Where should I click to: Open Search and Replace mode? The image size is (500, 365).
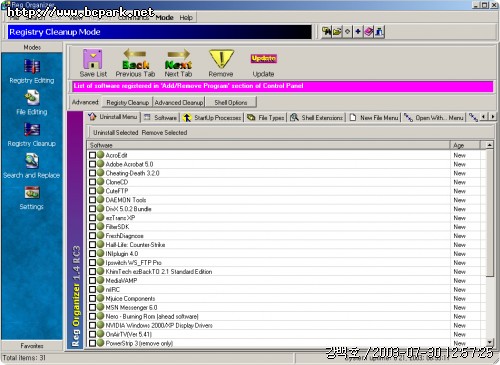(x=32, y=166)
